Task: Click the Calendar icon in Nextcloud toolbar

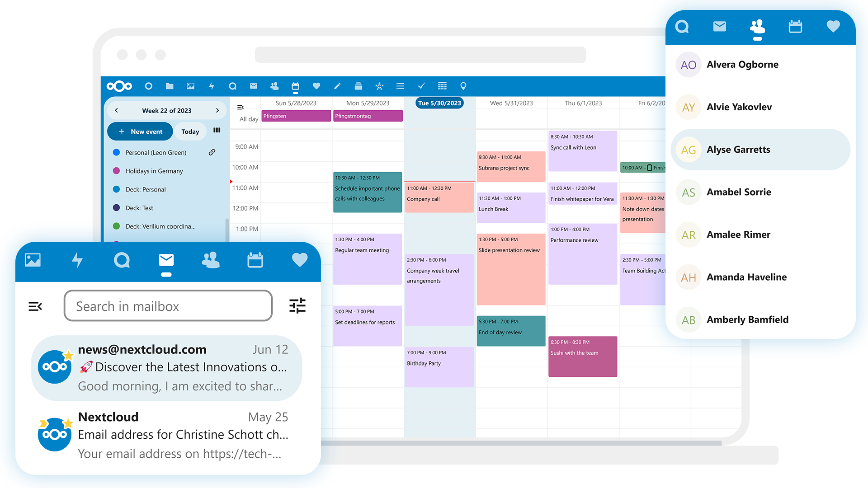Action: (x=295, y=86)
